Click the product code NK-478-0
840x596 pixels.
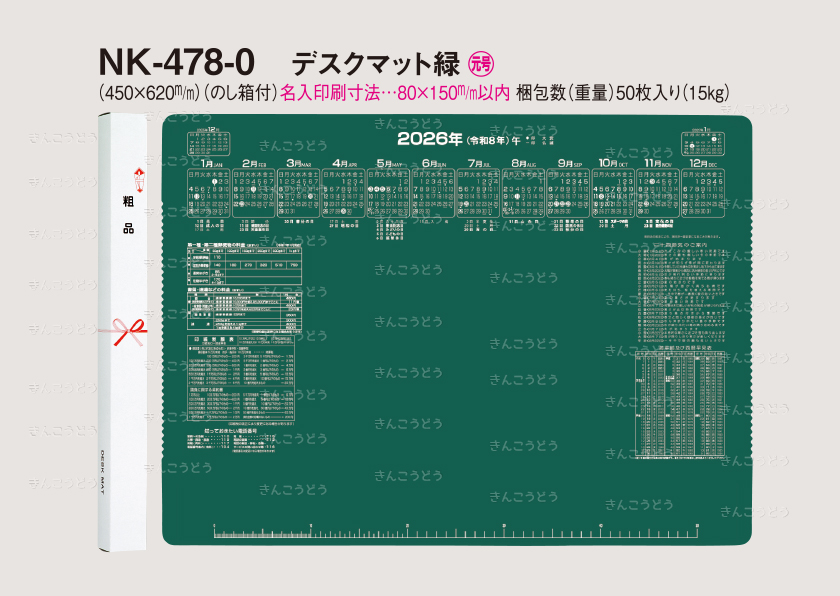point(176,62)
